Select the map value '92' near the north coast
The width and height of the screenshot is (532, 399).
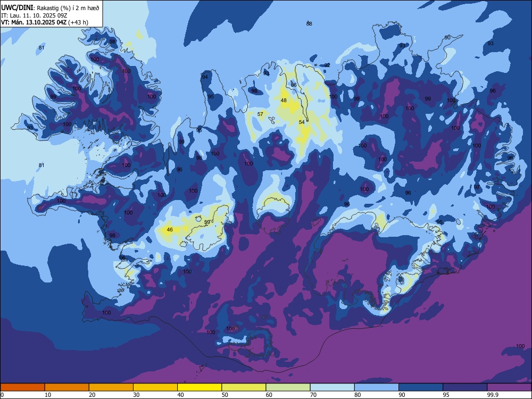click(327, 65)
